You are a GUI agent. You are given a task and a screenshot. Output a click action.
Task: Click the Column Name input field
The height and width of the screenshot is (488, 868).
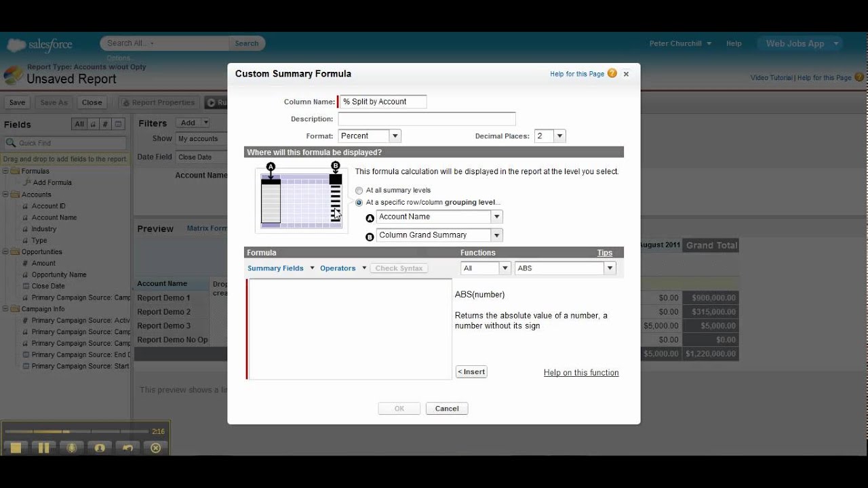click(382, 102)
